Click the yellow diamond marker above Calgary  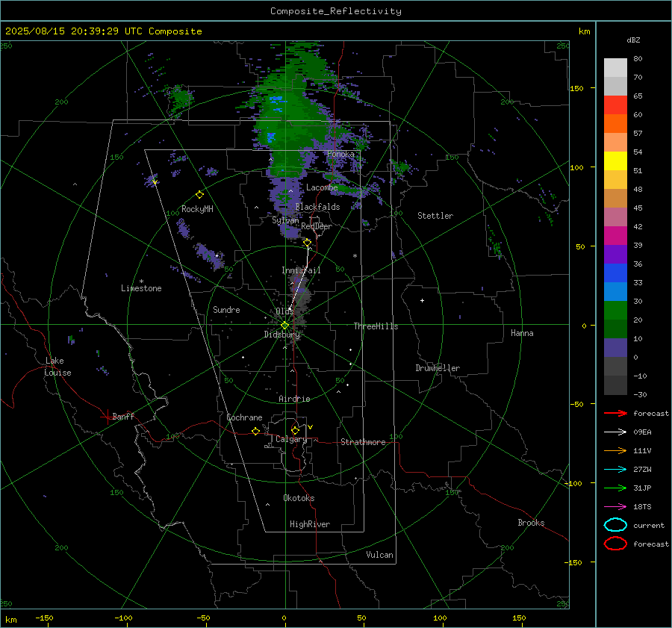[295, 430]
